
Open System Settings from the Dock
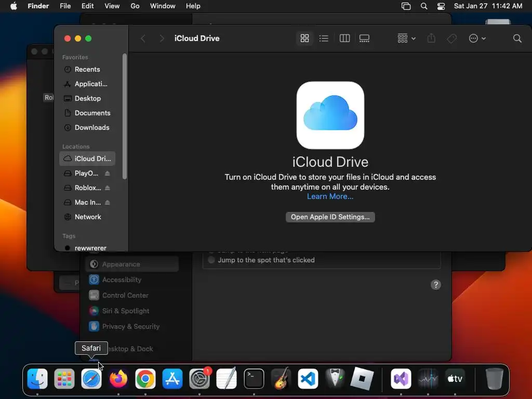[x=199, y=379]
